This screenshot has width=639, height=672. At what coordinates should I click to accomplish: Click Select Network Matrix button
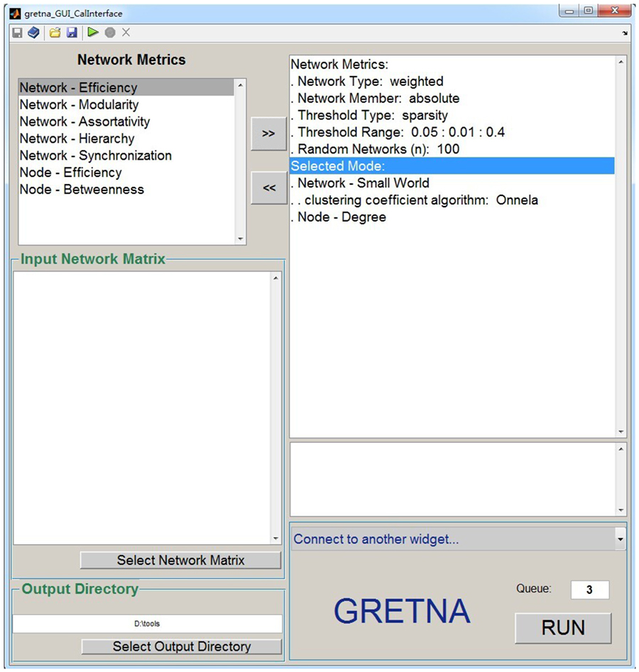(x=181, y=560)
